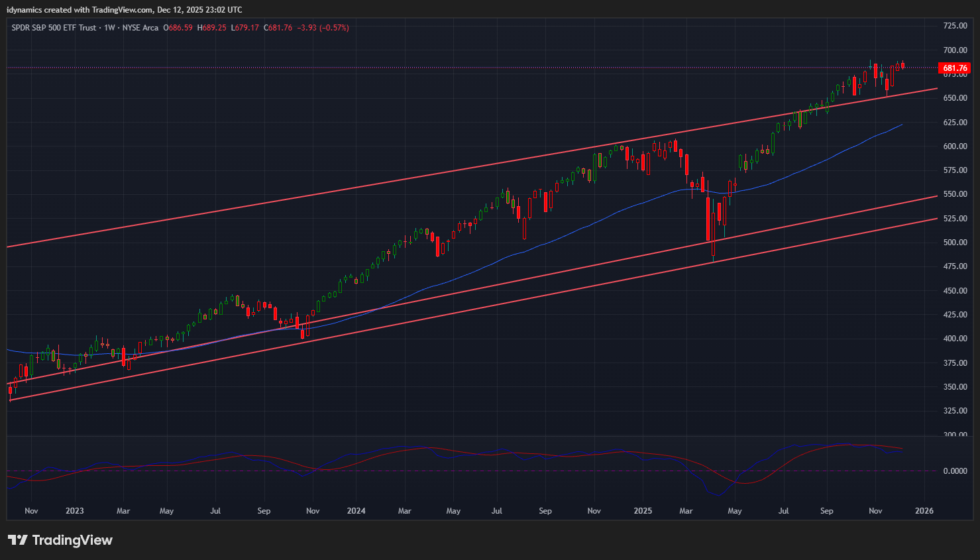Click the 725.00 price axis label
This screenshot has height=560, width=980.
(955, 26)
